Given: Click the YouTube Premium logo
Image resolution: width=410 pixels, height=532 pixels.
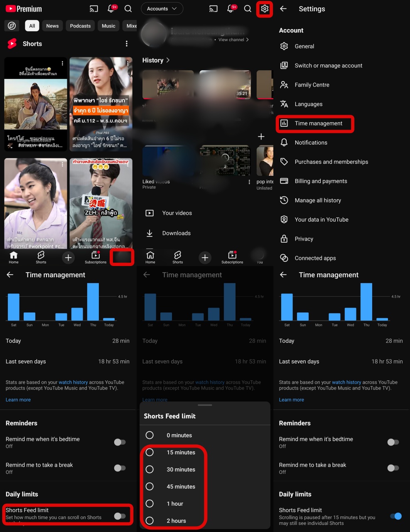Looking at the screenshot, I should pyautogui.click(x=24, y=9).
